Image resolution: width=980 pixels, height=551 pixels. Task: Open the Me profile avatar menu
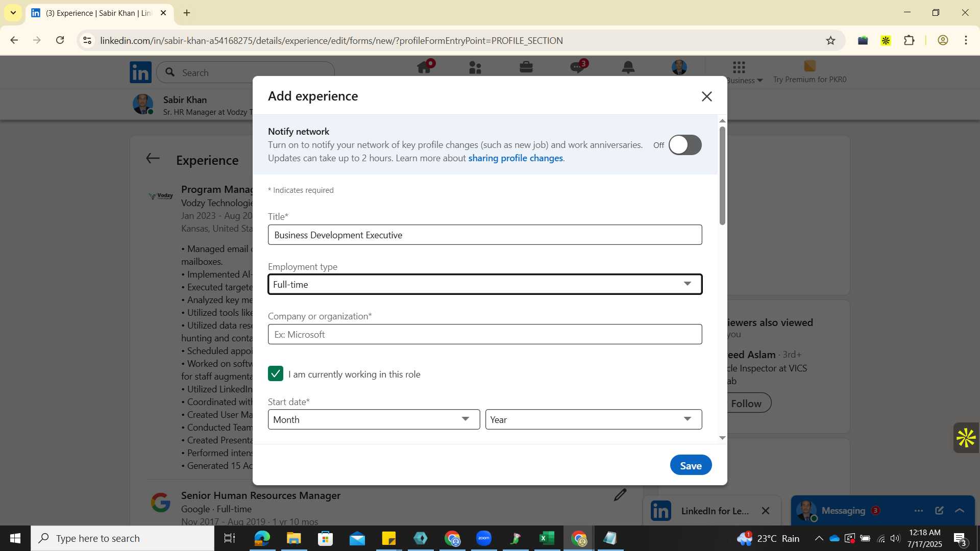point(679,67)
